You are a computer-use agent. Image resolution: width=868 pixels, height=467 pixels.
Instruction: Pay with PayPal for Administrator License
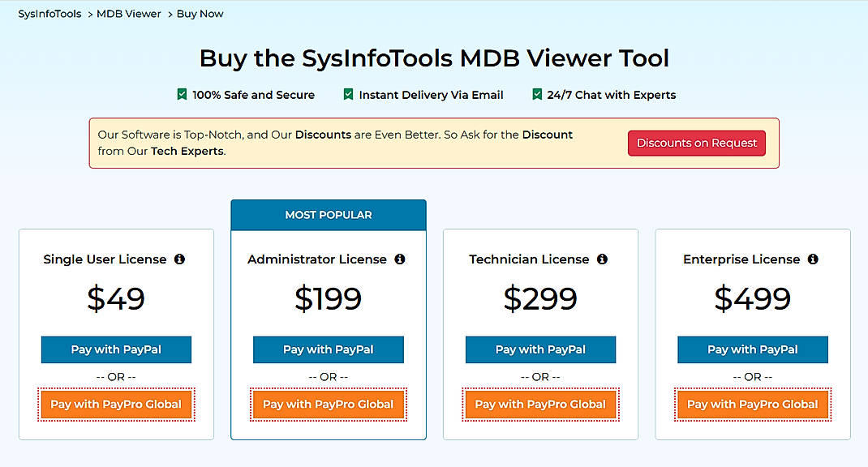tap(329, 349)
